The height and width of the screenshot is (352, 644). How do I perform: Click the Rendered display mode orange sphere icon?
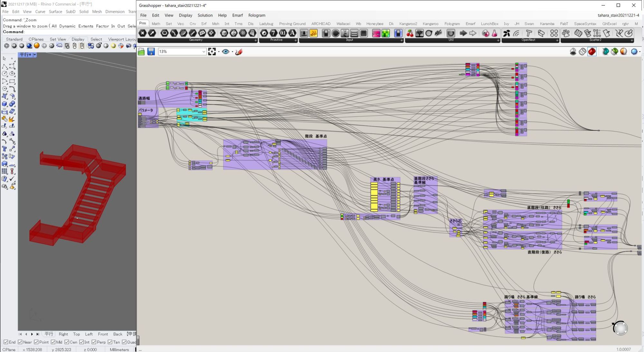(x=37, y=46)
